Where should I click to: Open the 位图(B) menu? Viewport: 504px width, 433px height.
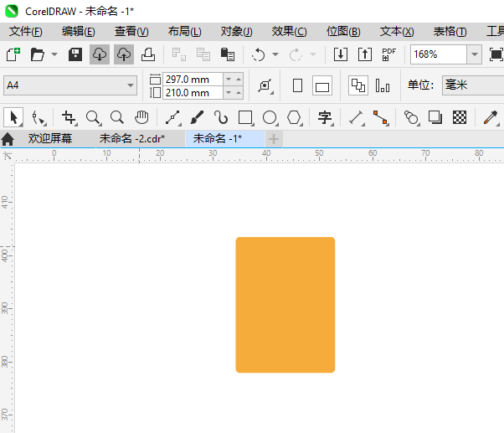[x=343, y=32]
